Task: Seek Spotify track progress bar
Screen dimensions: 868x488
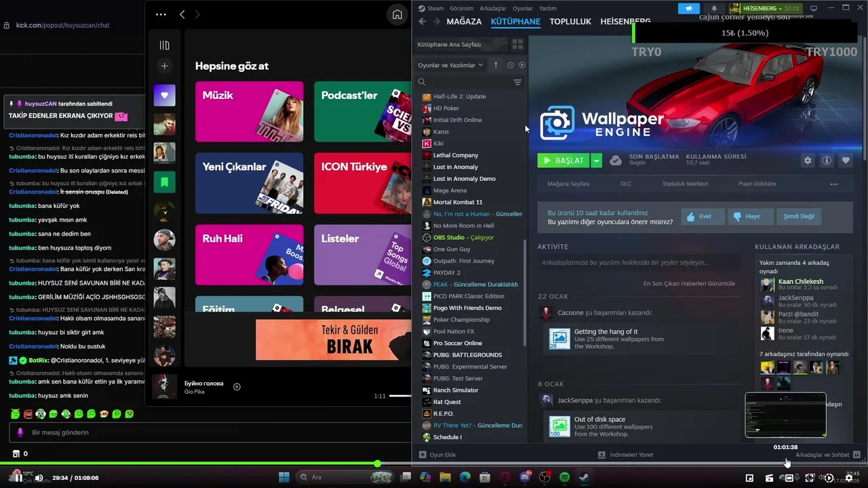Action: coord(400,396)
